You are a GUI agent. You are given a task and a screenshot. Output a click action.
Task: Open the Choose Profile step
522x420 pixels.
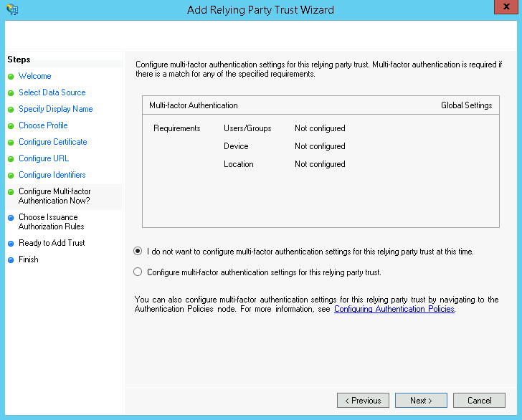[x=43, y=125]
